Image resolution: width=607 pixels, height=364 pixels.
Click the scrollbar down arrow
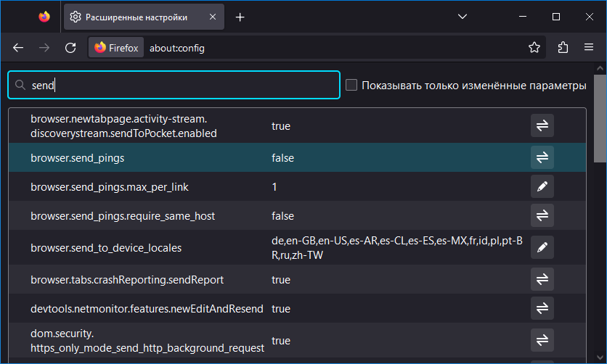600,357
